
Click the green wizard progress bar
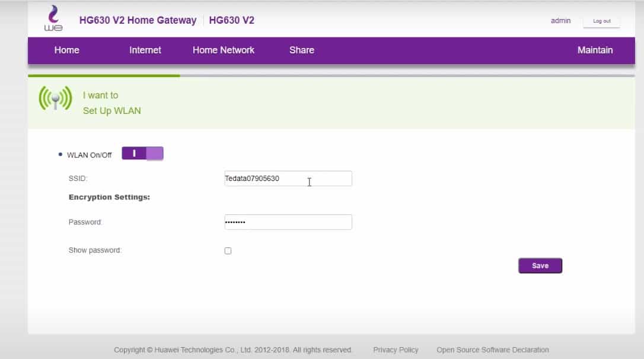click(104, 76)
